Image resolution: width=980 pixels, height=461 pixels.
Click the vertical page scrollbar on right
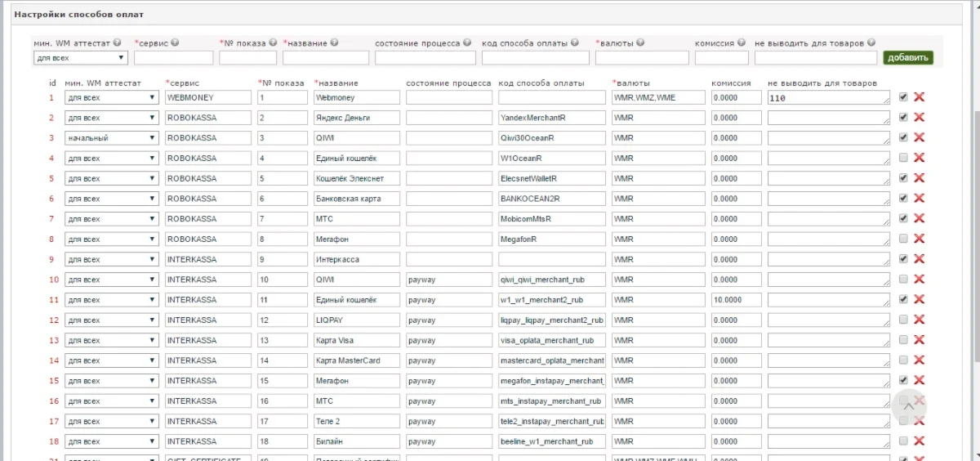(974, 229)
